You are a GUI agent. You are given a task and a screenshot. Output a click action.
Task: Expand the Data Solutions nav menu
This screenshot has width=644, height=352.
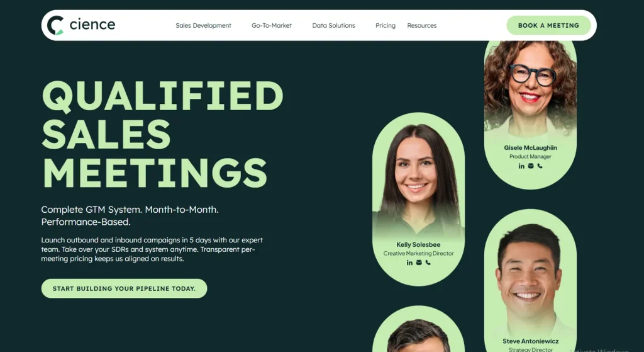pyautogui.click(x=333, y=25)
